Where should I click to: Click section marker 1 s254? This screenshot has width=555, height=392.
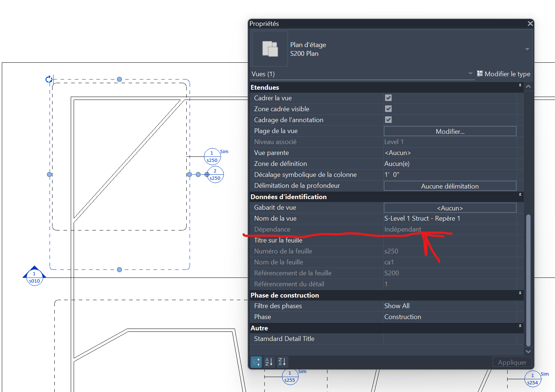click(x=532, y=379)
